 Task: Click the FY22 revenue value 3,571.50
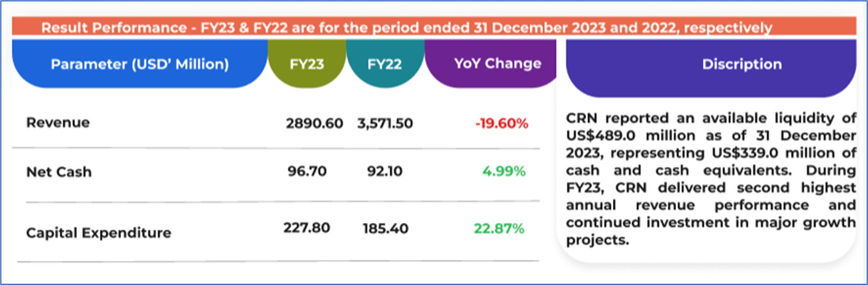click(x=385, y=123)
